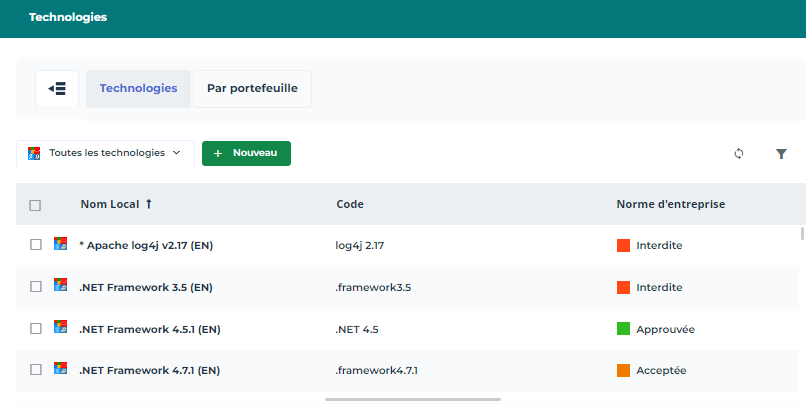806x404 pixels.
Task: Open the filter funnel icon
Action: point(781,153)
